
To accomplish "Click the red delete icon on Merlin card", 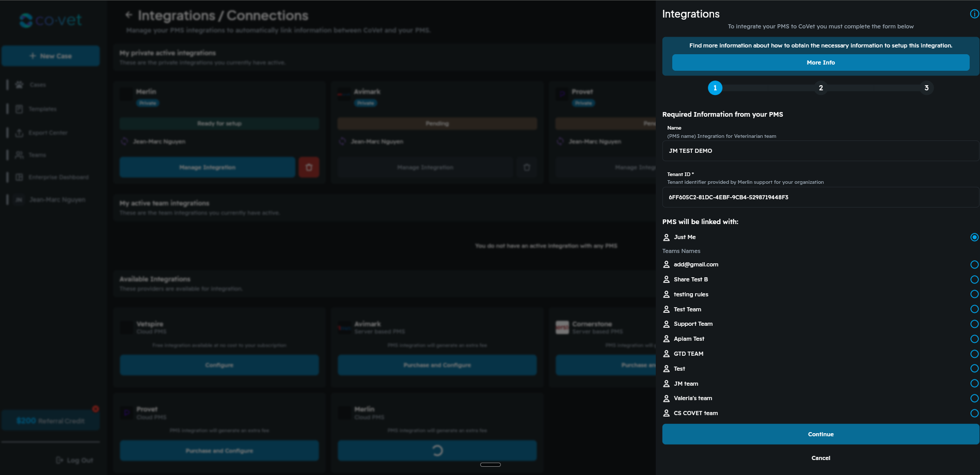I will (x=309, y=167).
